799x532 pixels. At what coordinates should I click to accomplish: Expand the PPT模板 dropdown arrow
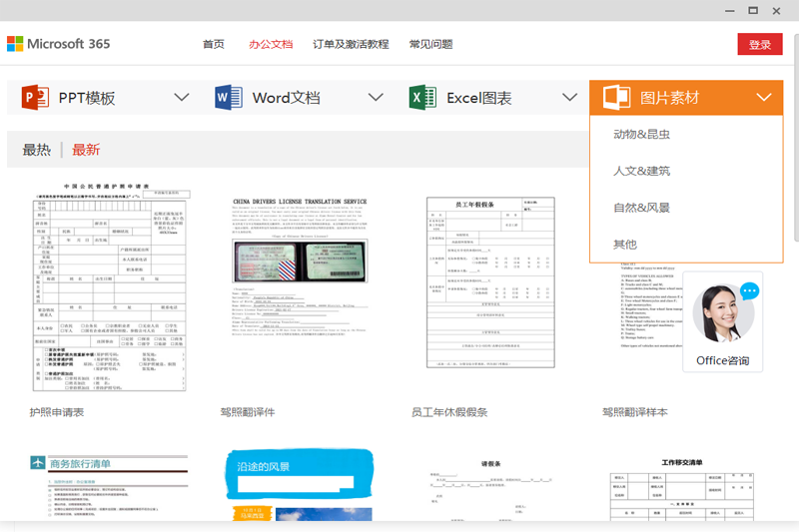(181, 98)
